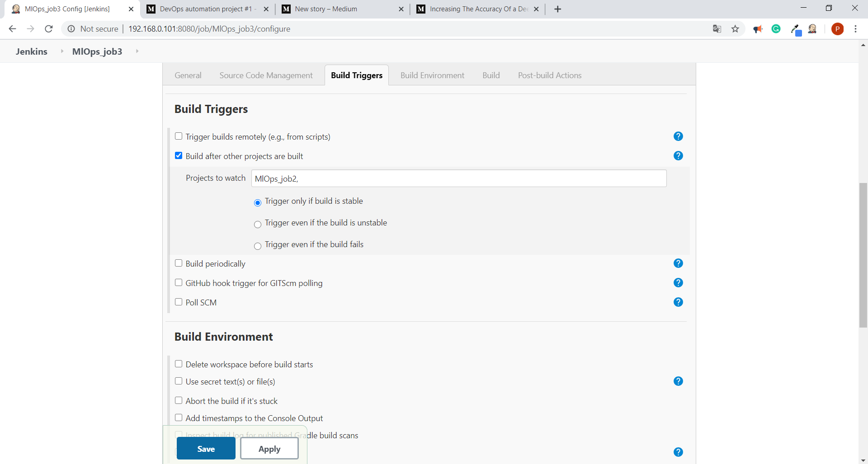Expand the Jenkins breadcrumb arrow

pos(62,52)
